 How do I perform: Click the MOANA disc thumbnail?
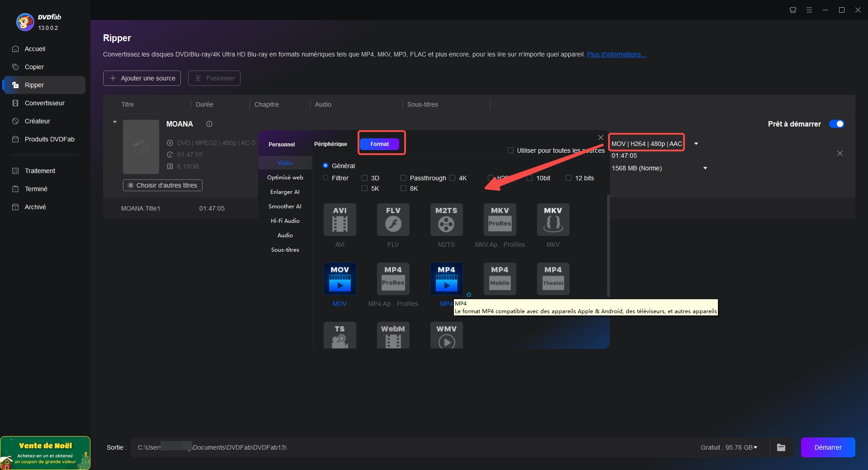(x=141, y=147)
